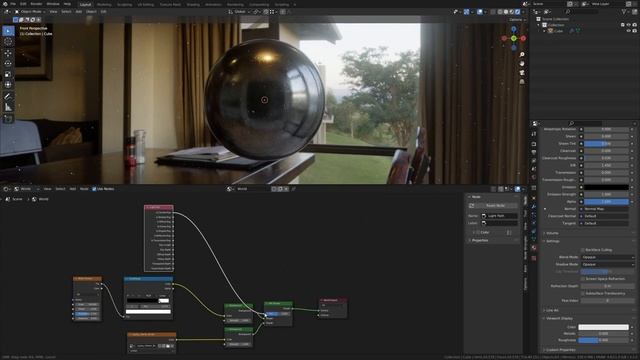Expand the Volume panel

pyautogui.click(x=552, y=233)
